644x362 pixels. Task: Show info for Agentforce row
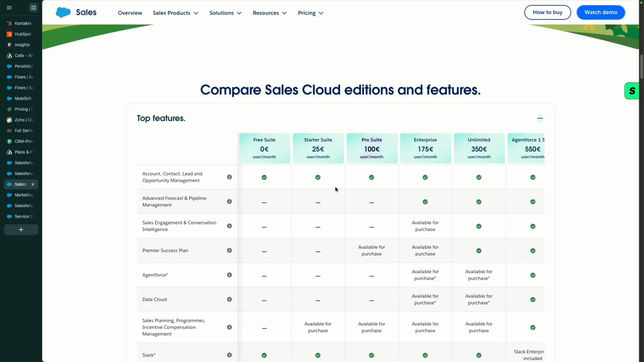(229, 275)
